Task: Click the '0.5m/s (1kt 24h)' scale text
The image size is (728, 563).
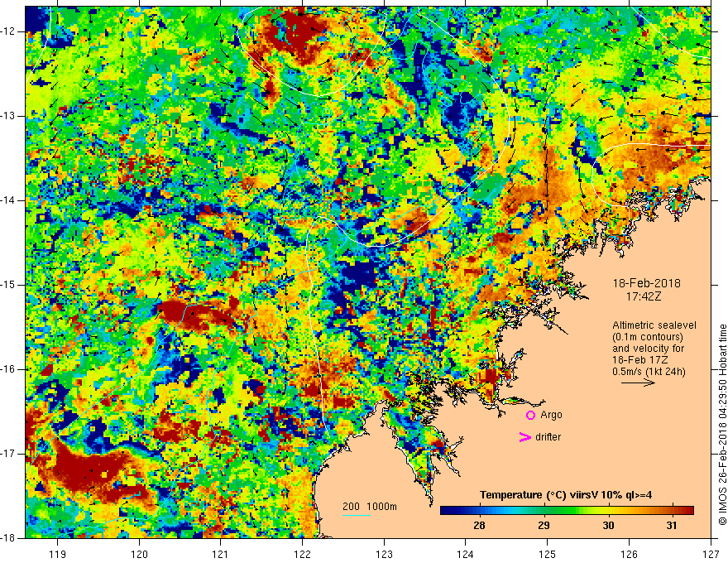Action: [x=649, y=372]
